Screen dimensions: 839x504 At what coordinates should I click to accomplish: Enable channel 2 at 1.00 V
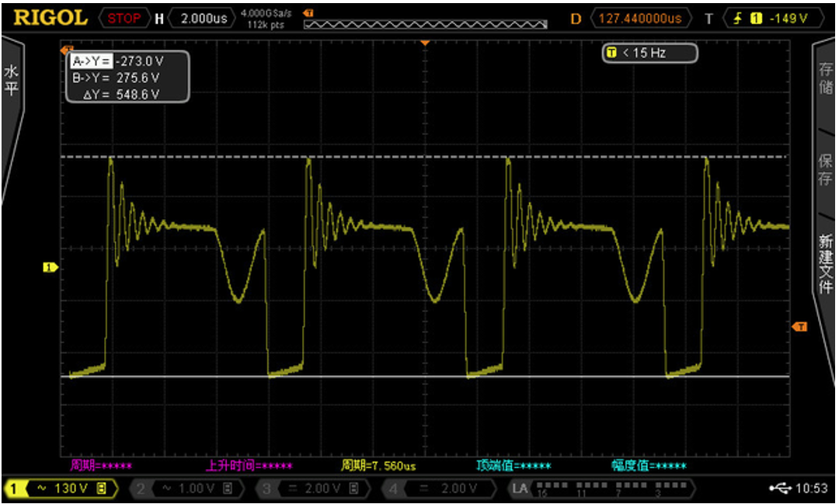(186, 488)
